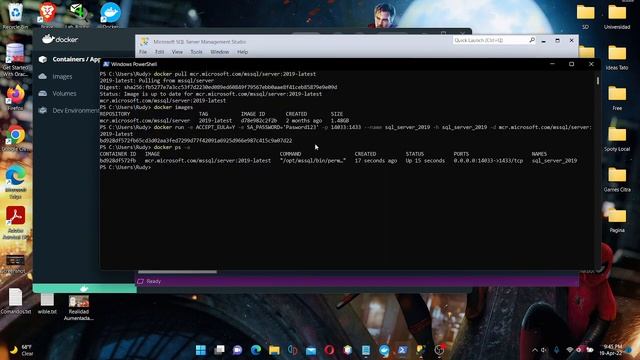Select the Docker Desktop shortcut on the desktop

pos(110,15)
